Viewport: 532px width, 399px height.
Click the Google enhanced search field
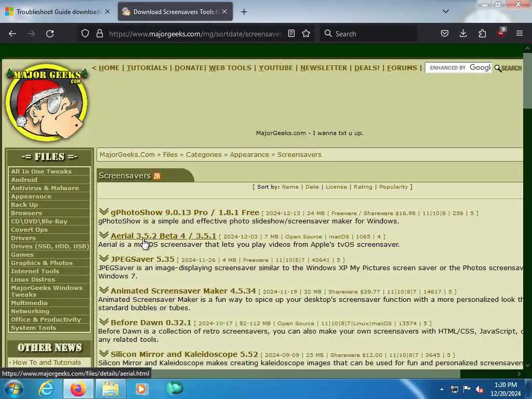pos(458,68)
